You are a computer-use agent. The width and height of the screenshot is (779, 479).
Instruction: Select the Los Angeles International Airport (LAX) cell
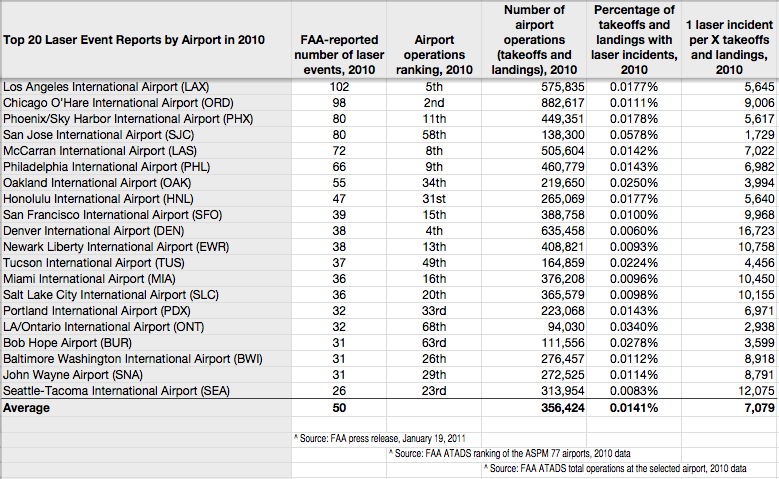point(146,87)
